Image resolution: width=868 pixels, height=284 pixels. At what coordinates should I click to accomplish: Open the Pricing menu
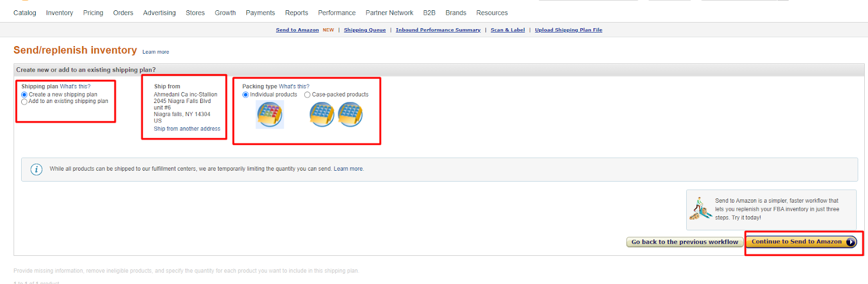pos(93,13)
